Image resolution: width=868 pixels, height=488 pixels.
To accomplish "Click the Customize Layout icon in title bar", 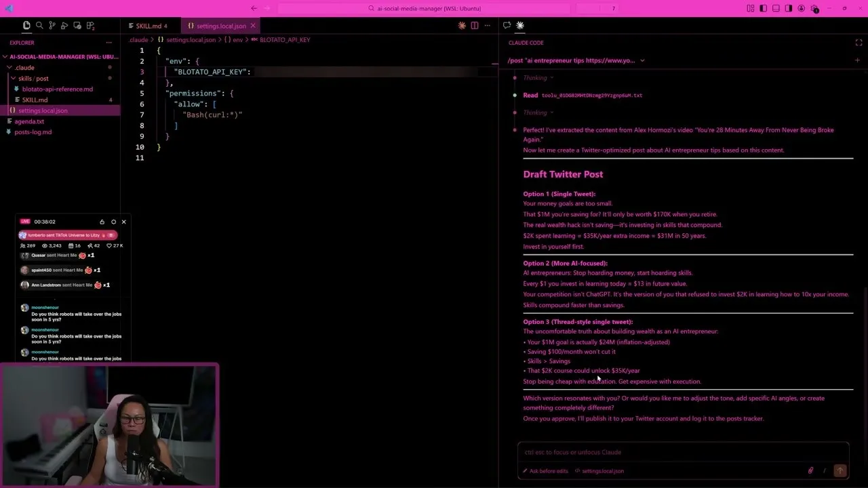I will (751, 8).
